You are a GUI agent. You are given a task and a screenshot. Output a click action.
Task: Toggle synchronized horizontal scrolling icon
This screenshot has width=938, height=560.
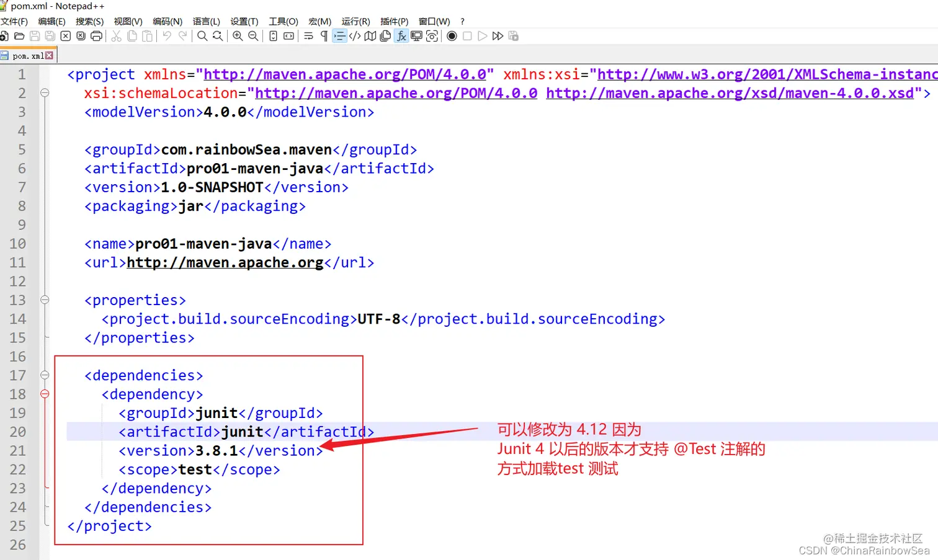[288, 36]
